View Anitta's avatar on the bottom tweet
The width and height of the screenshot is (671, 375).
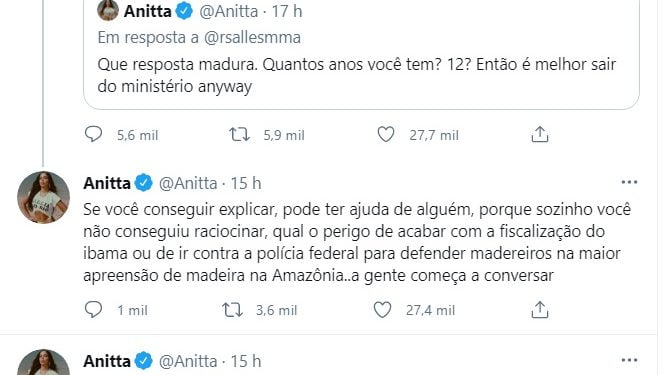click(x=43, y=362)
